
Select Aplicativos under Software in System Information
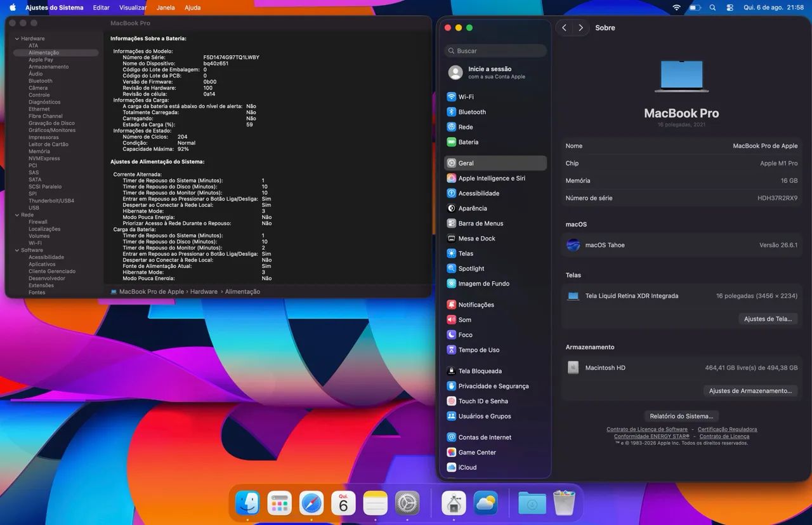pos(42,264)
